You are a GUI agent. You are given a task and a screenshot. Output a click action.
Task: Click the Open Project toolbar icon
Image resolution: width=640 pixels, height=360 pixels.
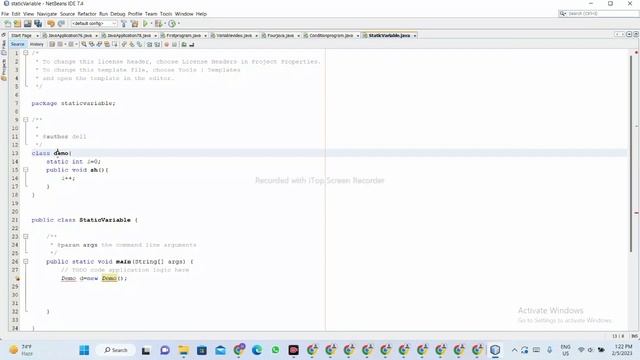tap(27, 24)
